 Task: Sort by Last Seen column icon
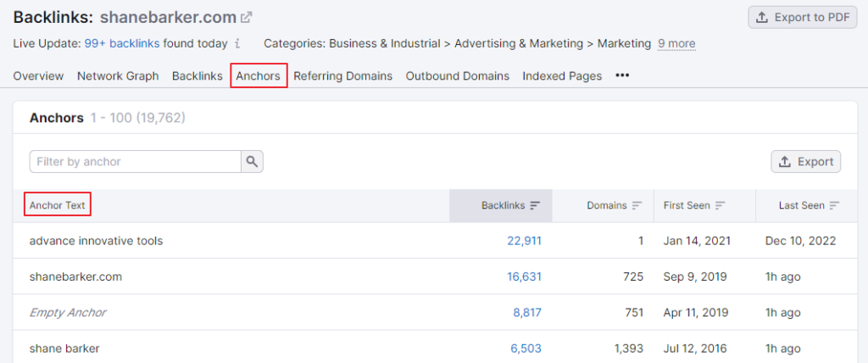[834, 205]
